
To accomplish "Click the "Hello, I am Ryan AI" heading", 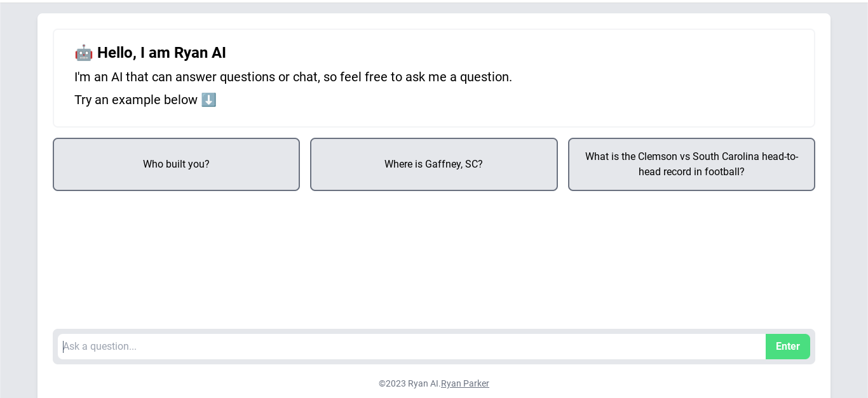I will pyautogui.click(x=161, y=53).
